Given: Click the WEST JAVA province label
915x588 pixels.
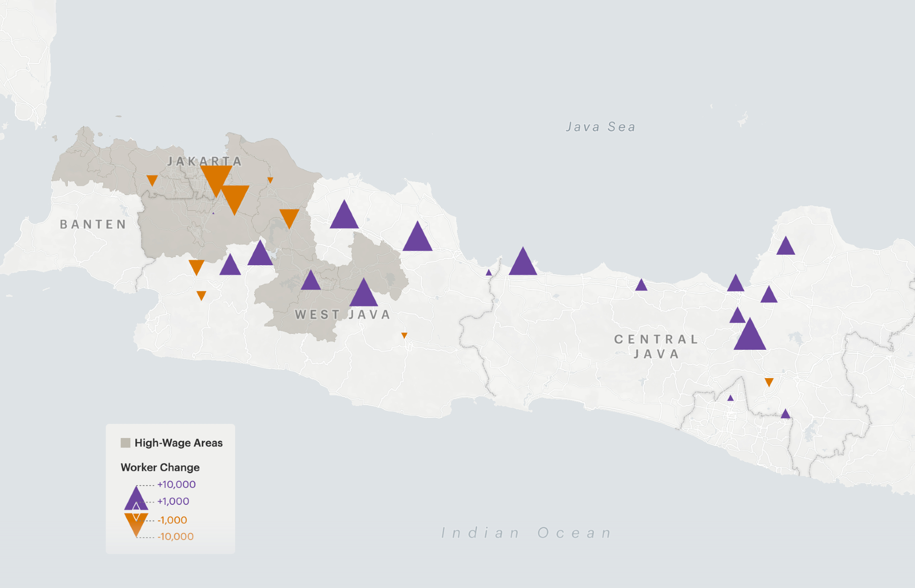Looking at the screenshot, I should [x=343, y=315].
